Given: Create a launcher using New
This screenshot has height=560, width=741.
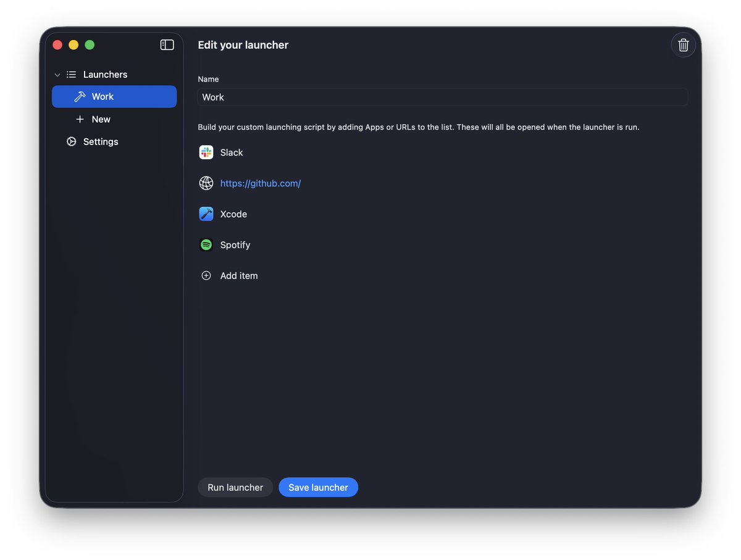Looking at the screenshot, I should pyautogui.click(x=101, y=119).
